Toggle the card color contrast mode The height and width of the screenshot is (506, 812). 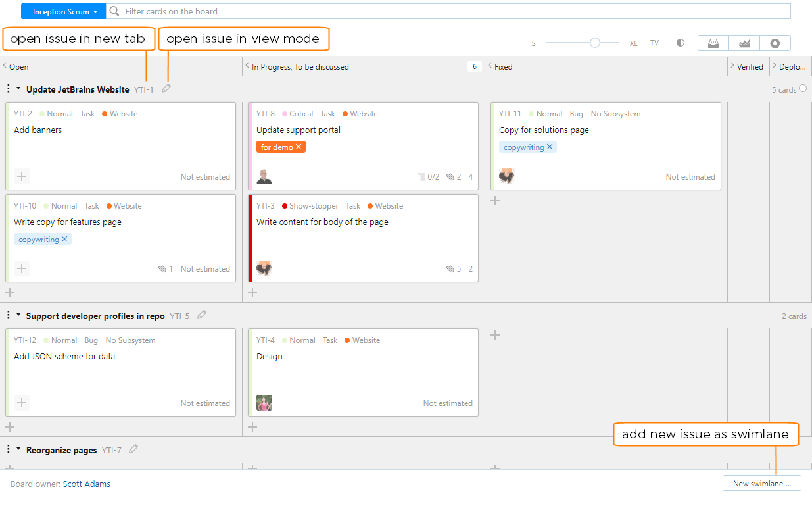click(x=681, y=43)
